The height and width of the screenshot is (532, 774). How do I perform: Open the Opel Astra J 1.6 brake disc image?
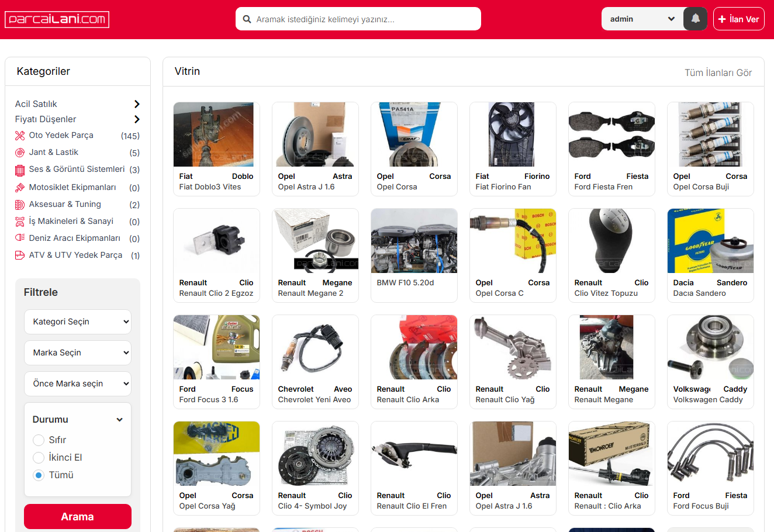point(316,134)
